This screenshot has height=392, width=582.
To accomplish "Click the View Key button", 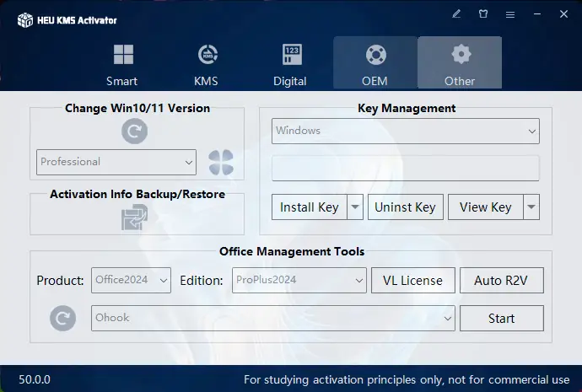I will (486, 207).
